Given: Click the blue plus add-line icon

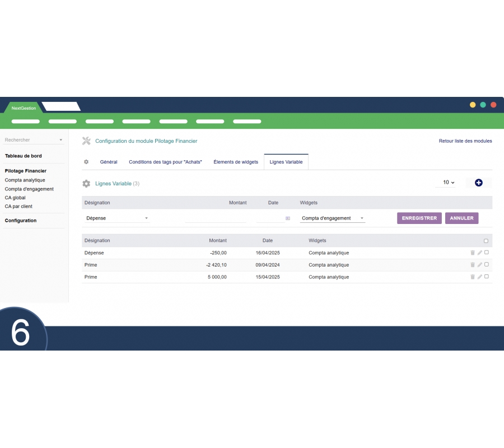Looking at the screenshot, I should tap(478, 183).
